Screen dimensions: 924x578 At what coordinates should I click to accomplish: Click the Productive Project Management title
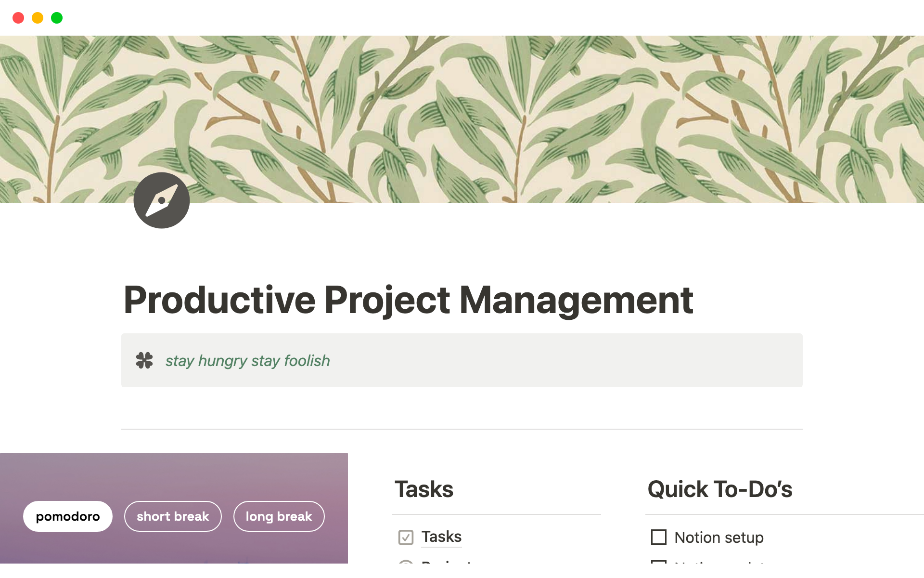pos(408,300)
